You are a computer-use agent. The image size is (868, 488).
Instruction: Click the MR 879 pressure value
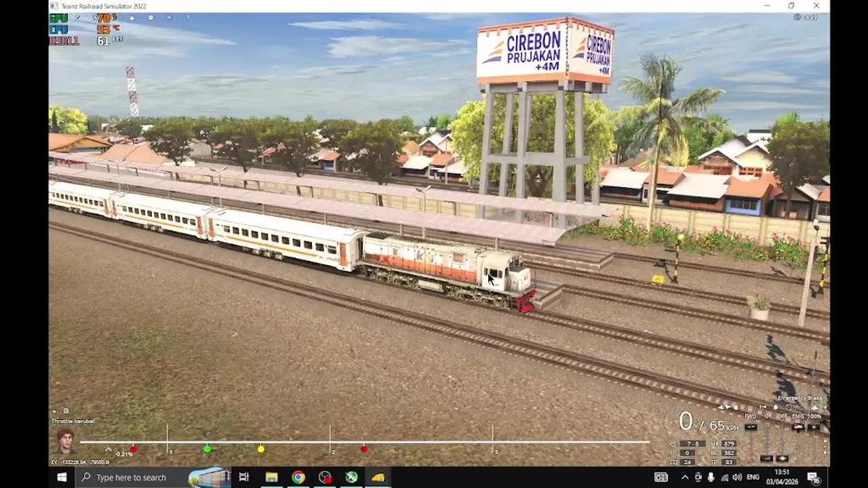729,444
